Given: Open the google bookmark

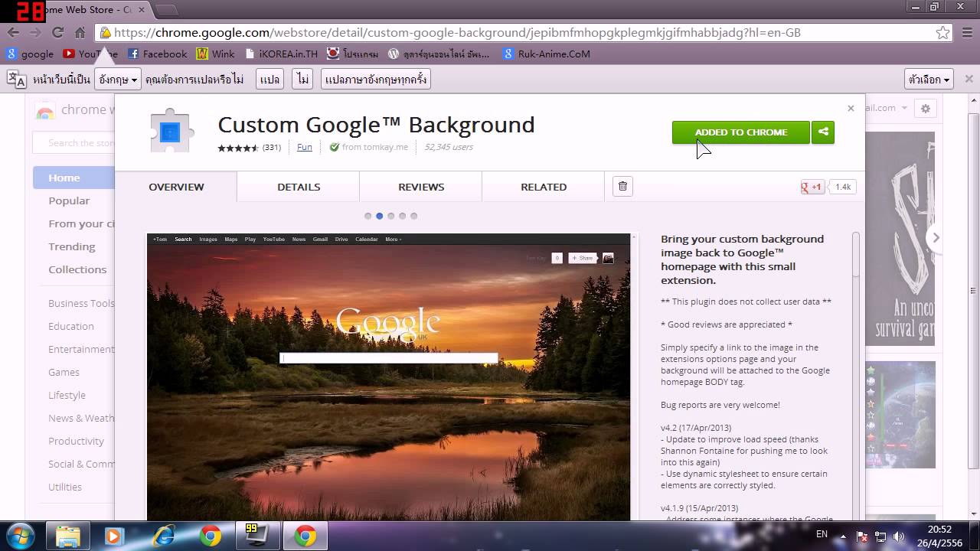Looking at the screenshot, I should click(x=30, y=54).
